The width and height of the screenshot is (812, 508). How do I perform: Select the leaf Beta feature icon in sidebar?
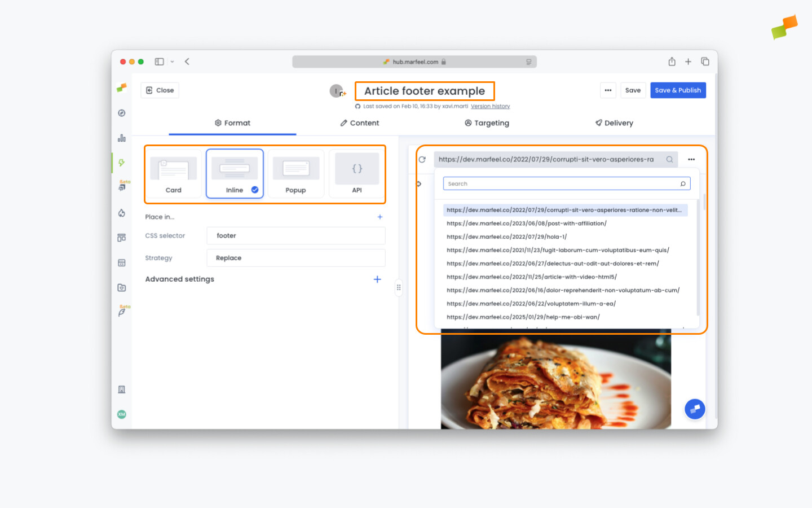(x=121, y=312)
